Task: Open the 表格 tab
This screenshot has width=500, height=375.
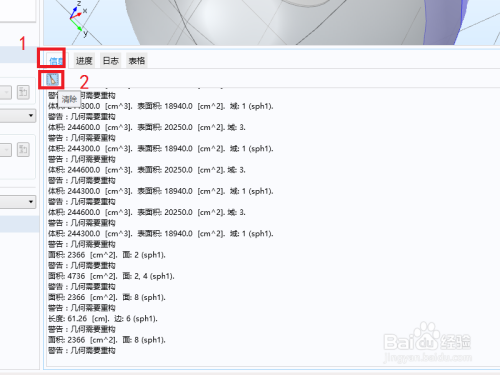Action: pyautogui.click(x=137, y=61)
